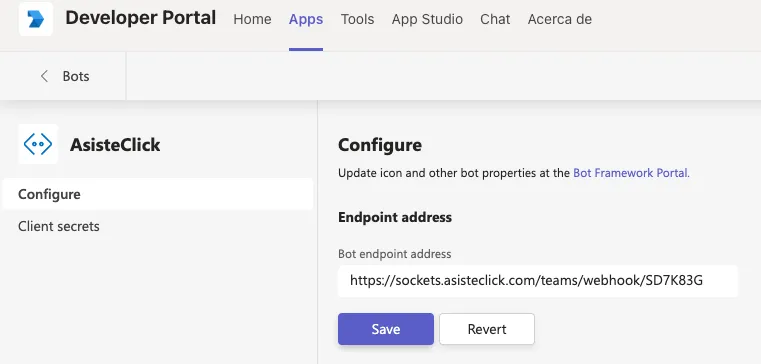Click the Developer Portal title text
Viewport: 761px width, 364px height.
click(141, 18)
